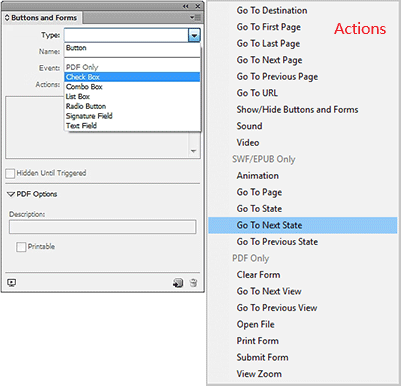The image size is (401, 386).
Task: Pick Radio Button type
Action: tap(132, 106)
